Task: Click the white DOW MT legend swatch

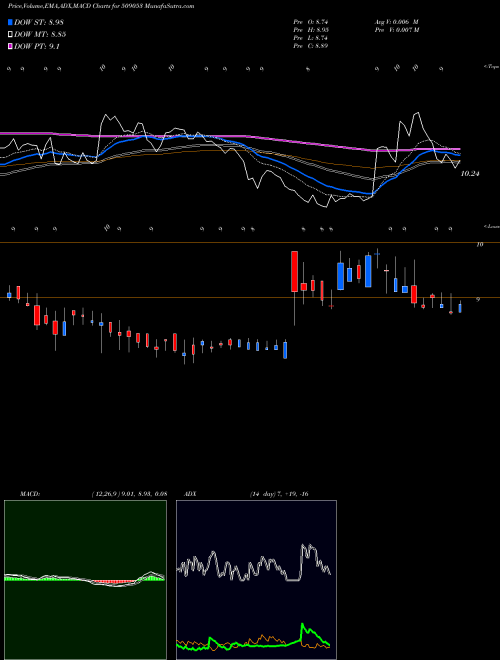Action: [11, 35]
